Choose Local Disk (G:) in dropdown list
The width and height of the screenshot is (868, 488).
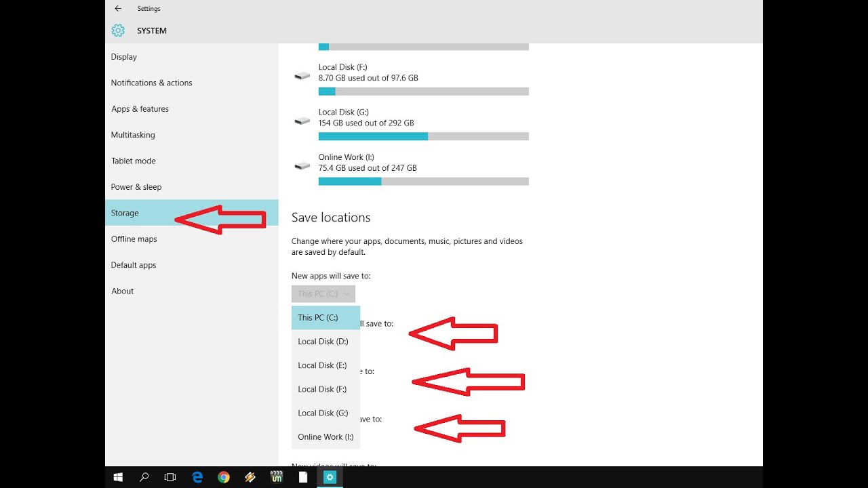click(x=325, y=413)
